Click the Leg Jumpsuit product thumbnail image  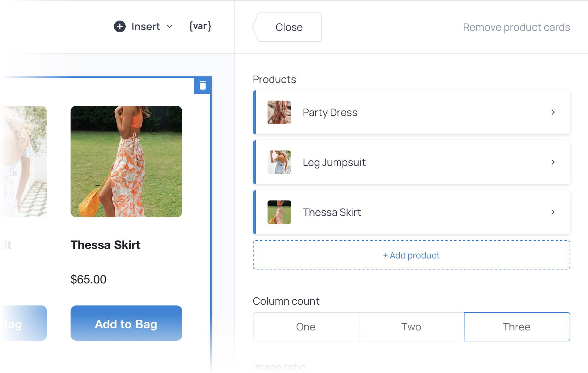[279, 162]
